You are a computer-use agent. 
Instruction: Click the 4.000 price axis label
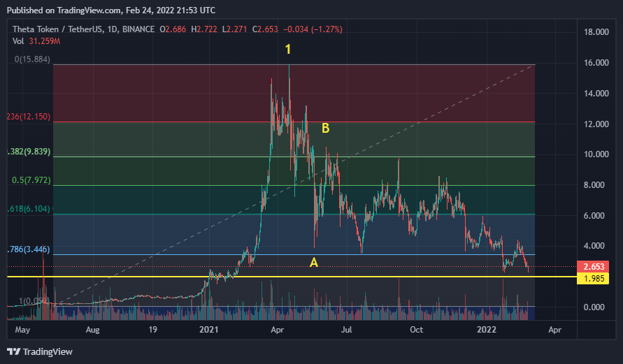pos(594,246)
